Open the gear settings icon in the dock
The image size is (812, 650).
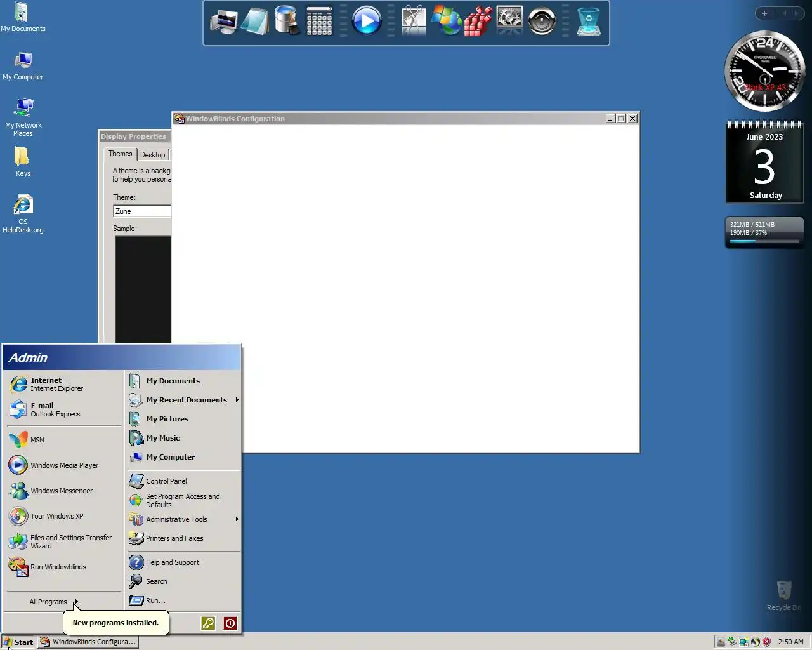click(509, 21)
